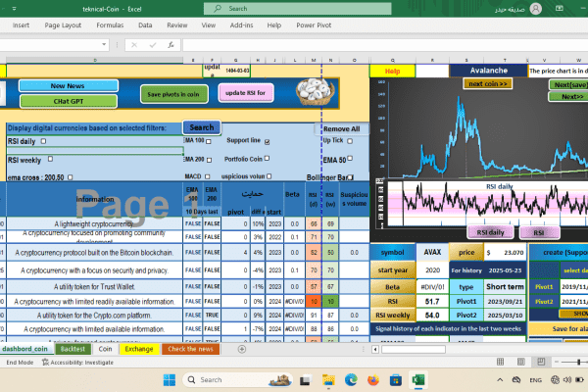Click the Quick Access Toolbar customize arrow
Screen dimensions: 588x392
(x=14, y=9)
